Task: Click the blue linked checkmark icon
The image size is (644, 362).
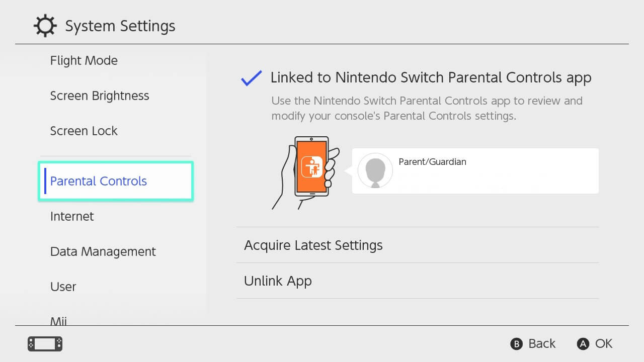Action: click(x=251, y=78)
